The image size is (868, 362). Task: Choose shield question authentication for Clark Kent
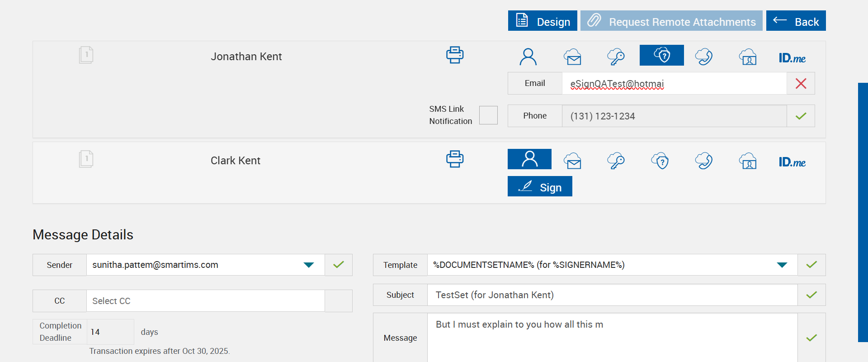point(660,161)
